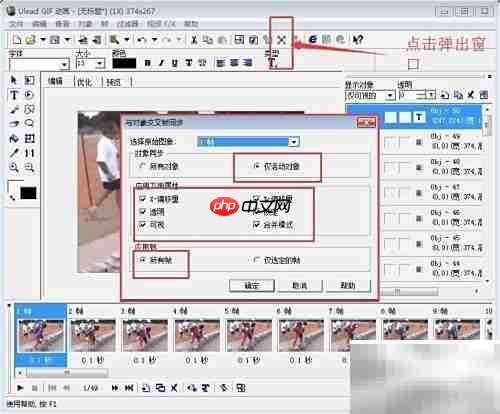Select the Text tool T in toolbox
This screenshot has width=500, height=414.
click(x=14, y=95)
